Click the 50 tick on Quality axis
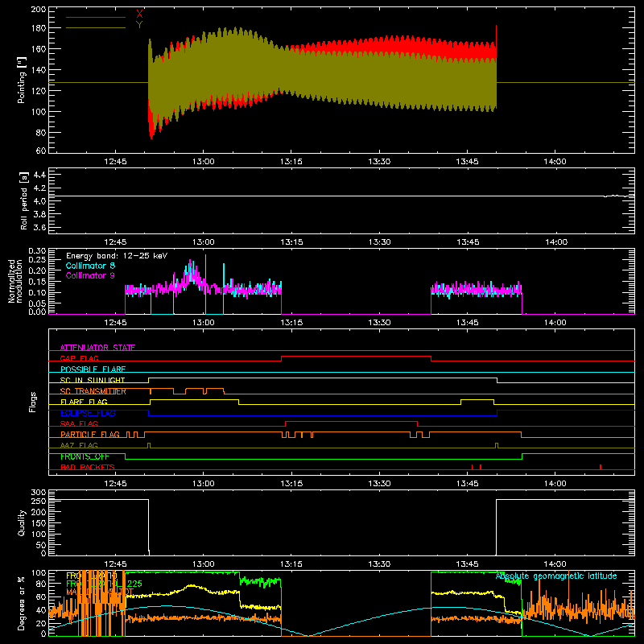The image size is (644, 644). coord(42,545)
